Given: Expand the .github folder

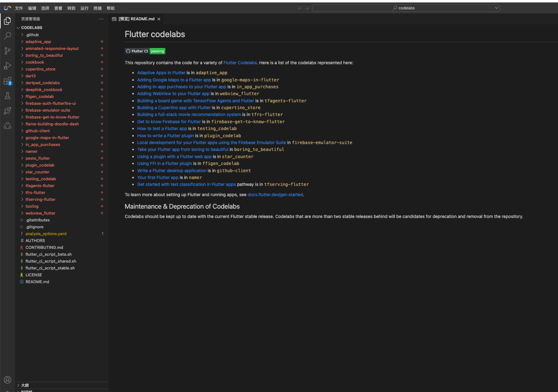Looking at the screenshot, I should (x=62, y=35).
